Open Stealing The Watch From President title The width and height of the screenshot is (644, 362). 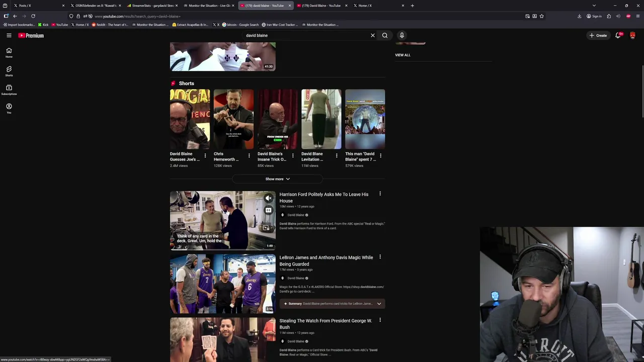(x=326, y=324)
